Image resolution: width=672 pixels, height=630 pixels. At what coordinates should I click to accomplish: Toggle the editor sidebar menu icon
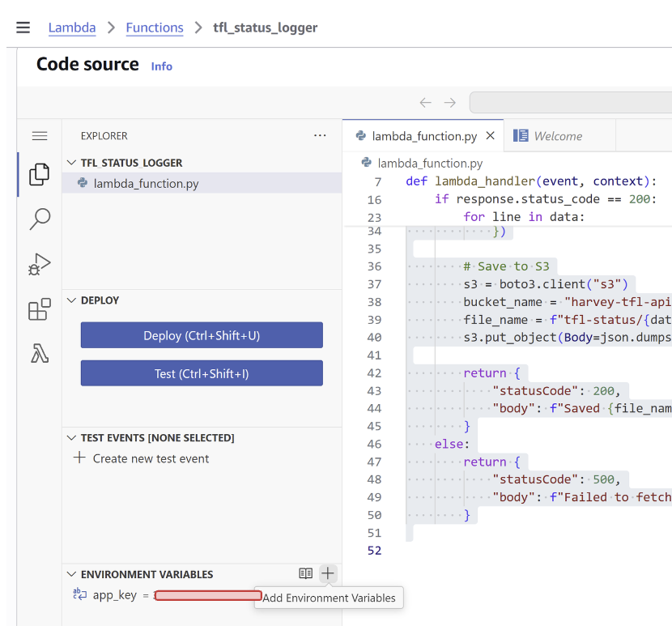(40, 136)
